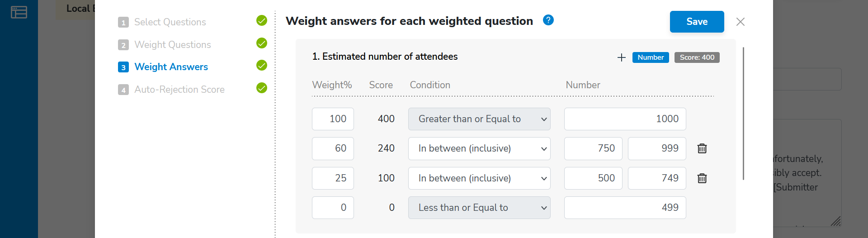Click the weight field containing 60
The image size is (868, 238).
point(333,148)
